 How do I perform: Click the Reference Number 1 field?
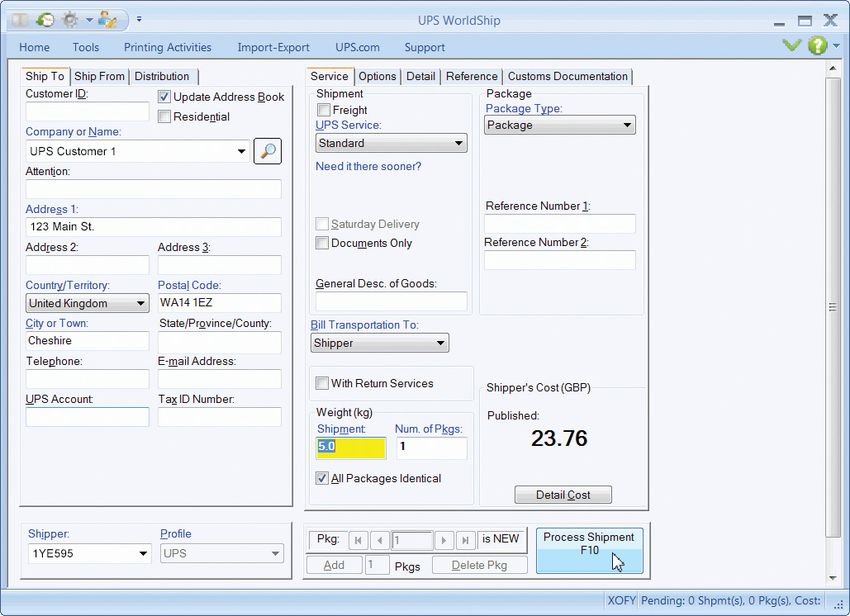pos(559,224)
